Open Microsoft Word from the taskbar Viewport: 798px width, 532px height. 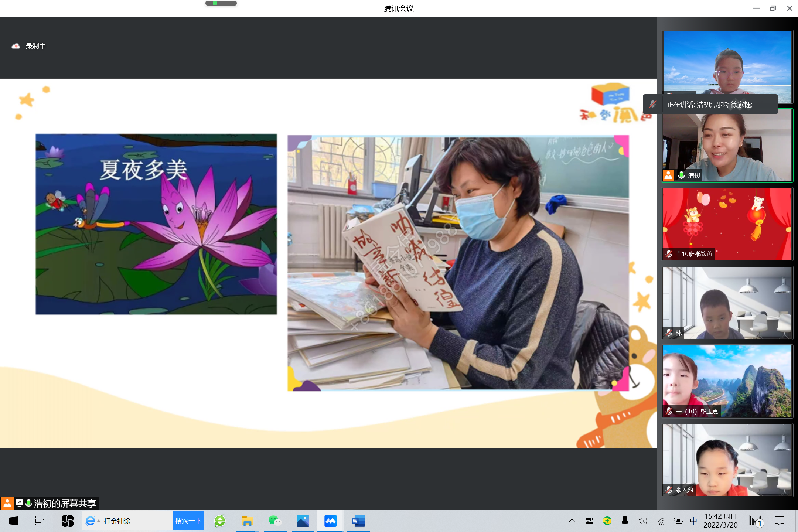358,521
